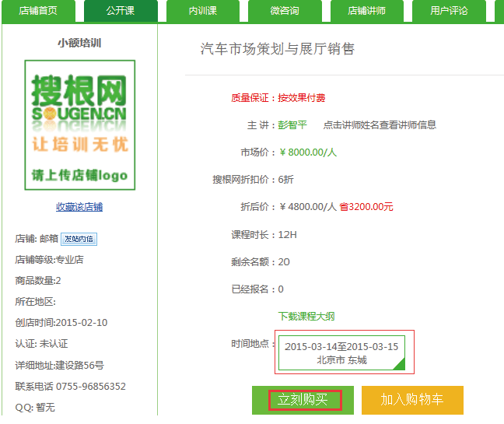Click the 下载课程大纲 link
The height and width of the screenshot is (424, 504).
306,317
